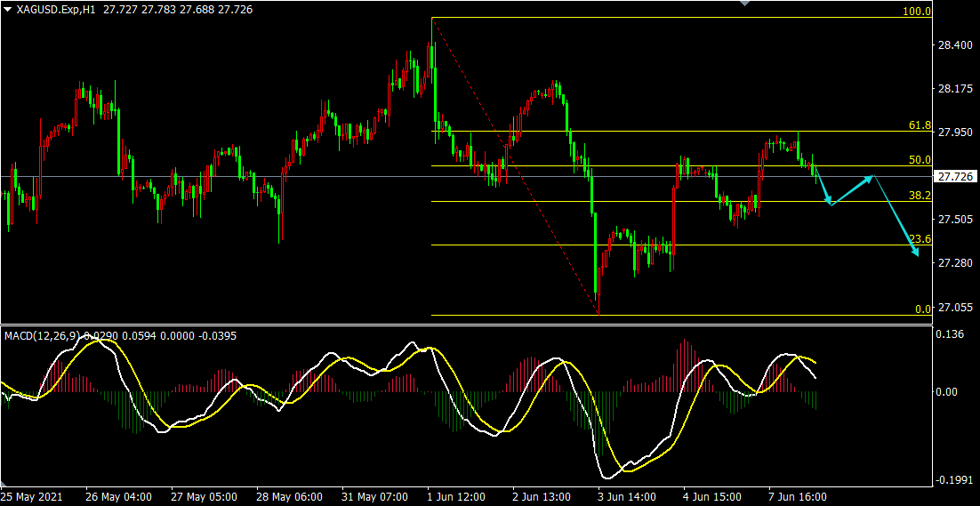This screenshot has height=506, width=980.
Task: Select the cyan arrowhead near the 38.2 line
Action: (831, 203)
